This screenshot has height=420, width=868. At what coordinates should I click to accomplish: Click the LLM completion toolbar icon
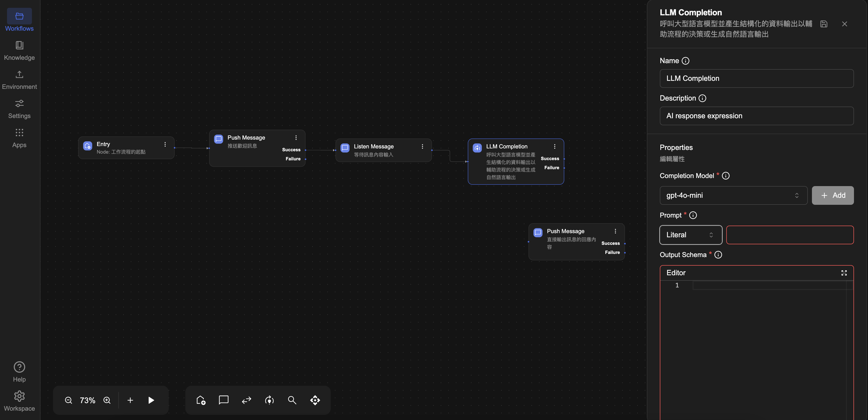pos(269,400)
